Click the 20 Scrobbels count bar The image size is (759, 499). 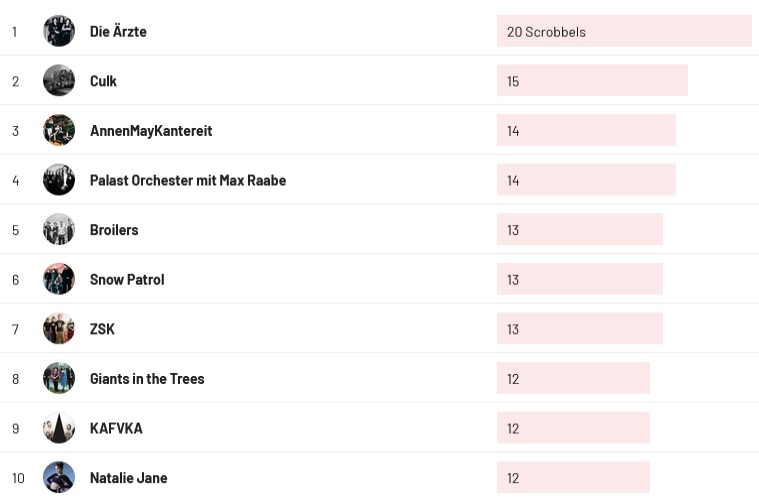(x=623, y=31)
